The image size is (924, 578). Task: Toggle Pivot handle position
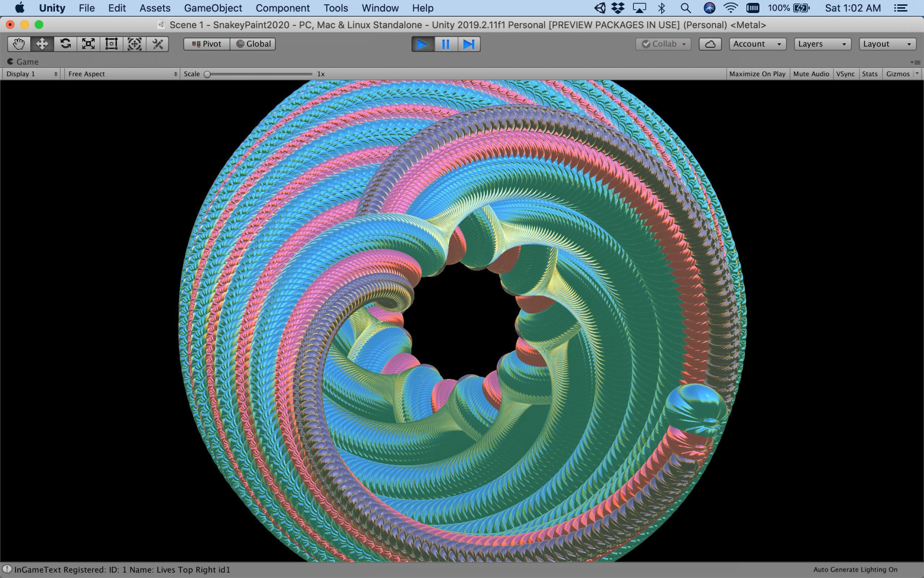pyautogui.click(x=206, y=44)
